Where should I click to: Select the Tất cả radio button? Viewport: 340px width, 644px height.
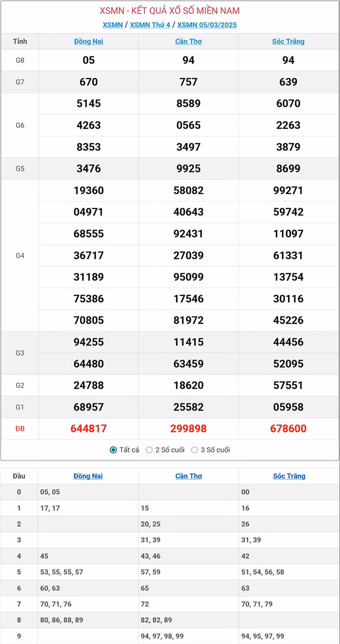[x=113, y=450]
